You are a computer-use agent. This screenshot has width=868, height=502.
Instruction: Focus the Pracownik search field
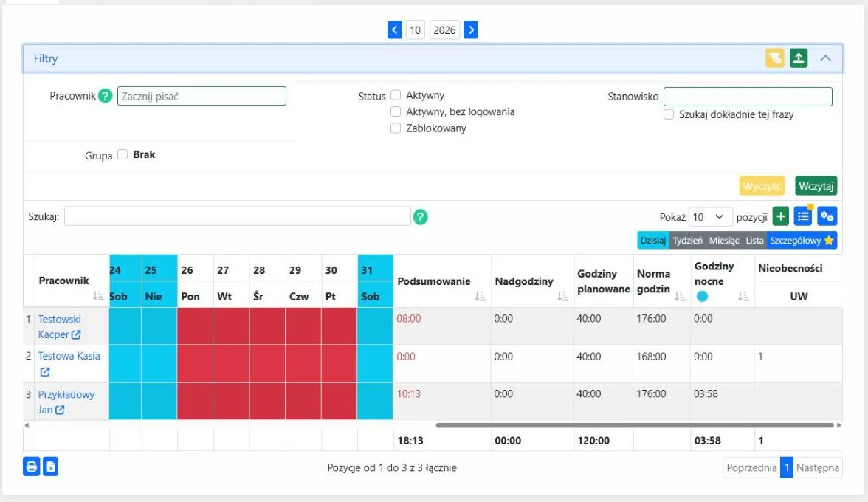(x=201, y=96)
